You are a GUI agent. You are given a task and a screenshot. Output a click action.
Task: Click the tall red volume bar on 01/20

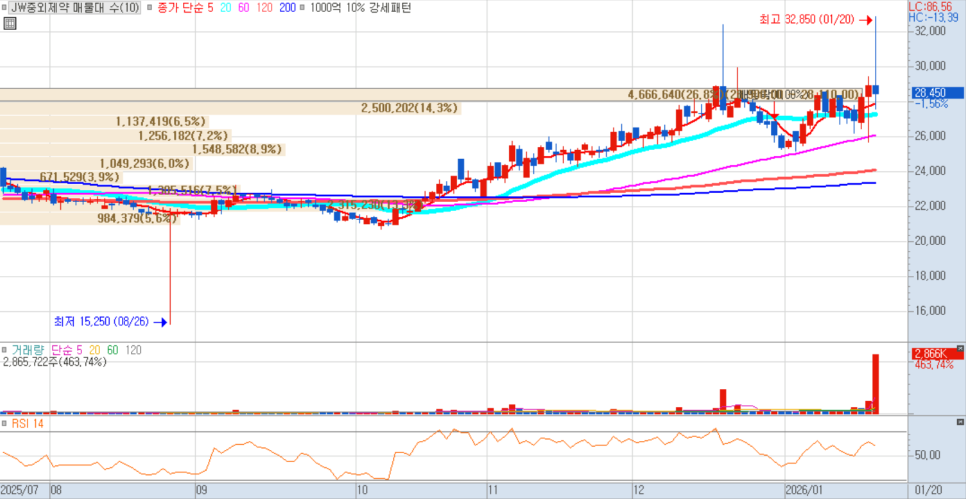(875, 384)
